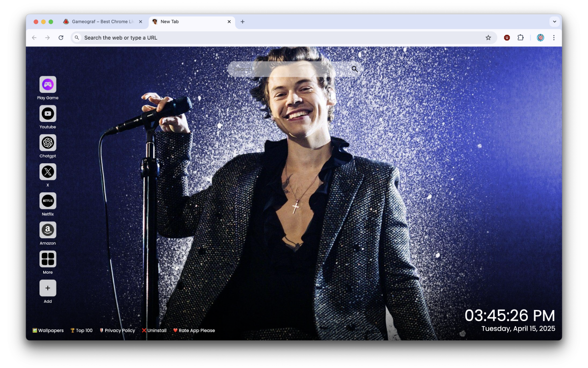
Task: Open Chrome's three-dot menu
Action: 554,38
